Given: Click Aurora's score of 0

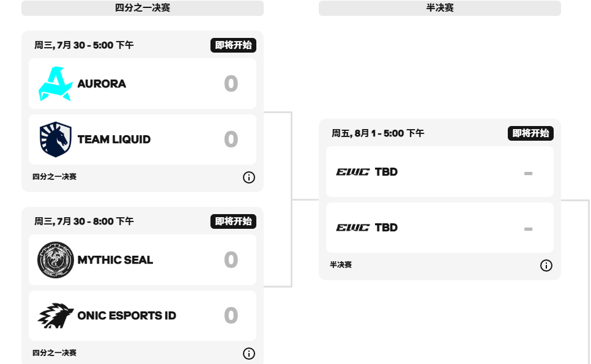Looking at the screenshot, I should pos(231,84).
